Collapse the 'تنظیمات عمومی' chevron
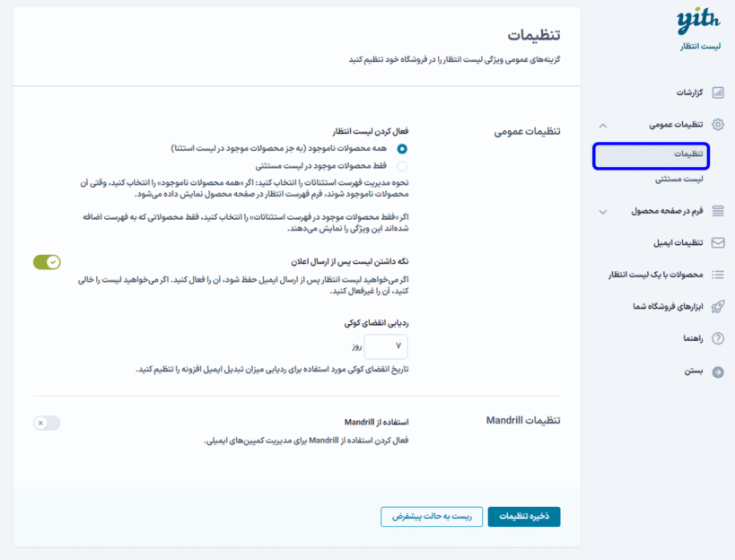735x560 pixels. click(x=603, y=125)
